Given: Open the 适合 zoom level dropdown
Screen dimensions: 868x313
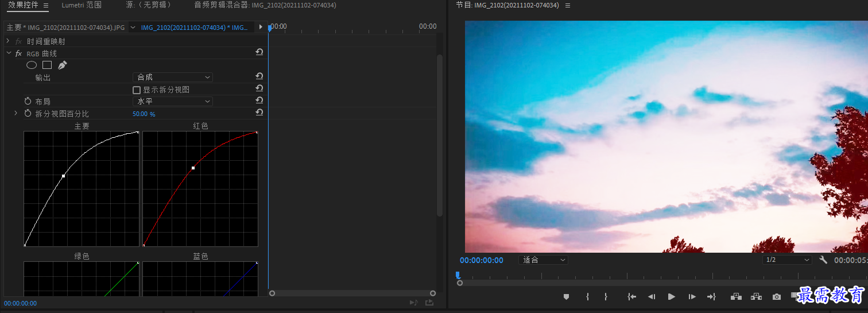Looking at the screenshot, I should pyautogui.click(x=543, y=260).
